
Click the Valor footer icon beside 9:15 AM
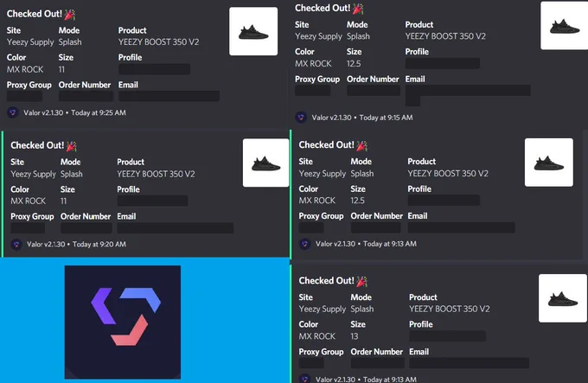[301, 118]
